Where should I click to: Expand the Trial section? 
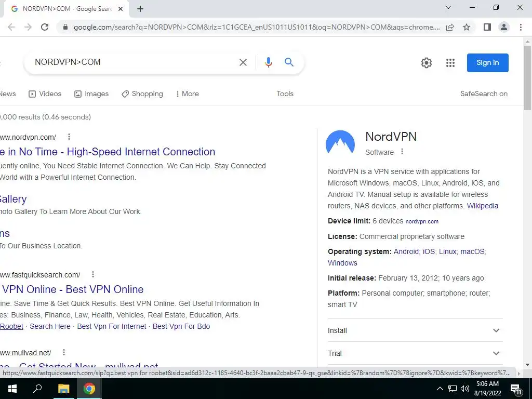pos(415,353)
